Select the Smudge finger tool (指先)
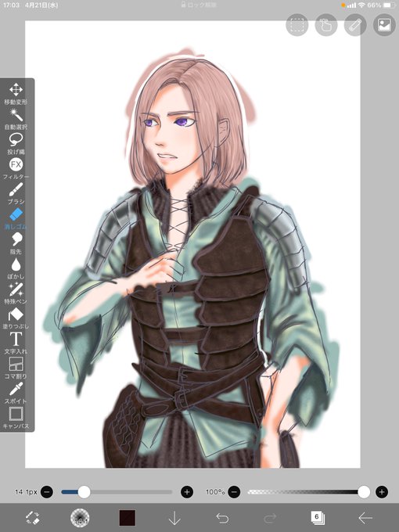 click(16, 243)
